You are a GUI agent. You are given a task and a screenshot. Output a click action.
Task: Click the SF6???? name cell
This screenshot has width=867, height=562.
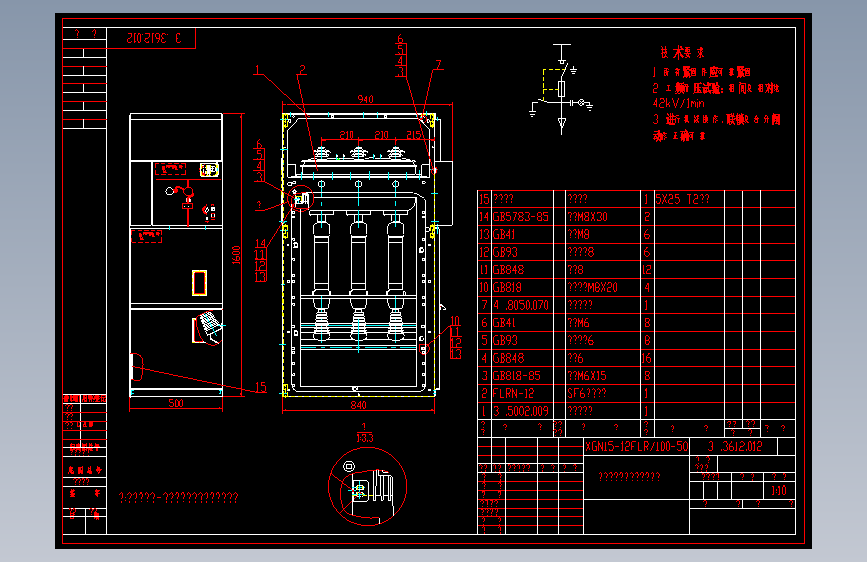pos(587,394)
